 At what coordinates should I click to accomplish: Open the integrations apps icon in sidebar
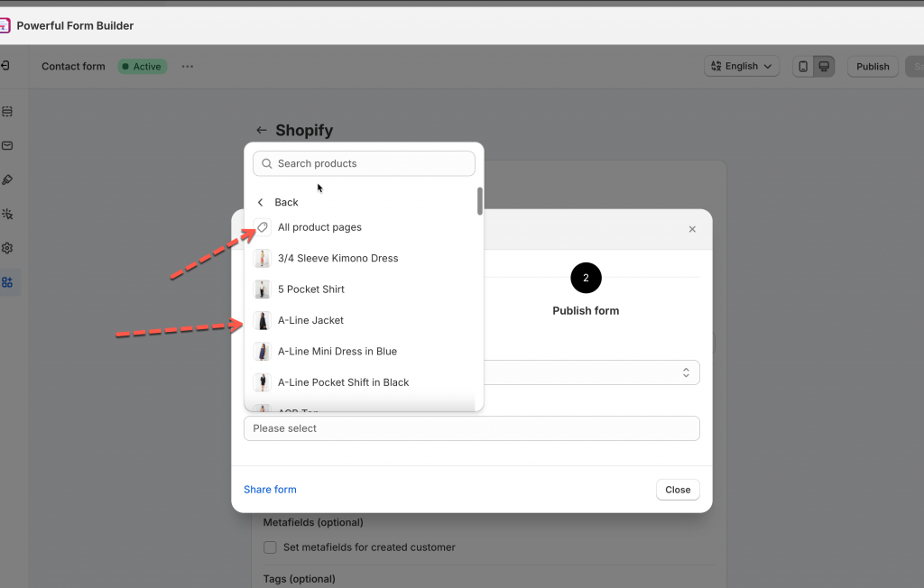[x=7, y=282]
